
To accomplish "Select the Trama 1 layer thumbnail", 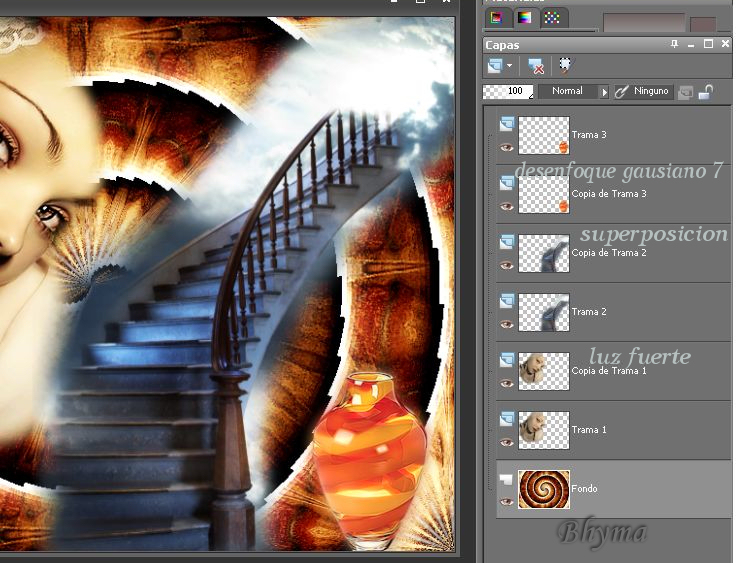I will point(544,431).
